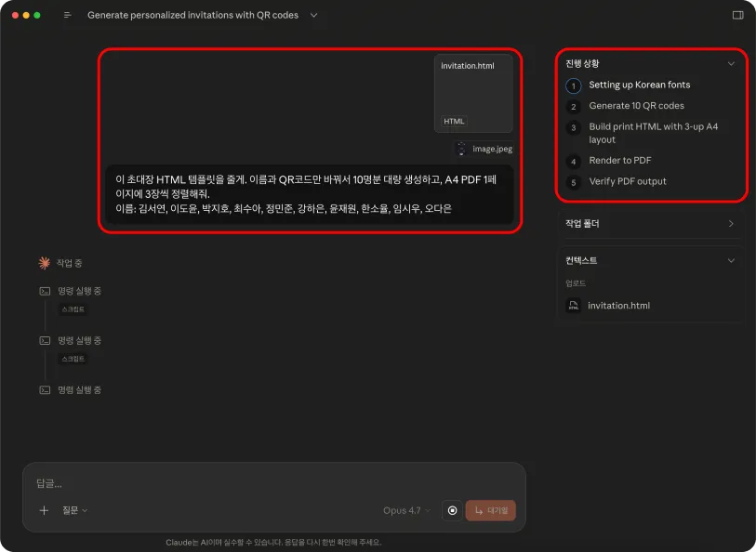Open the Opus 4.7 model selector
Screen dimensions: 756x552
[x=406, y=510]
